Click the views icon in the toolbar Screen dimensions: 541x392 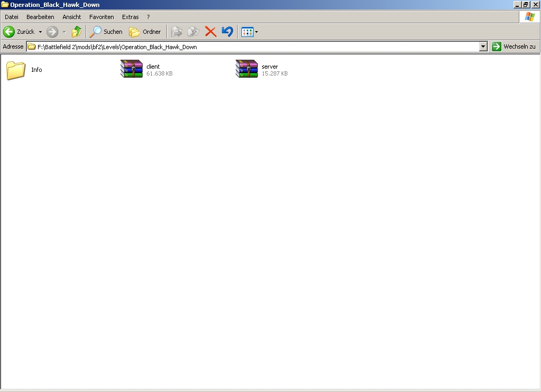(247, 32)
